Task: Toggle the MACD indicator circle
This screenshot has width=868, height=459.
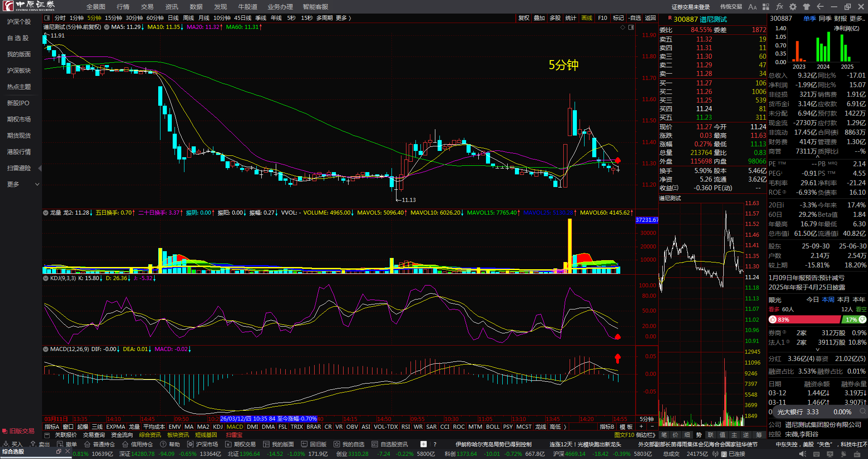Action: pos(46,349)
